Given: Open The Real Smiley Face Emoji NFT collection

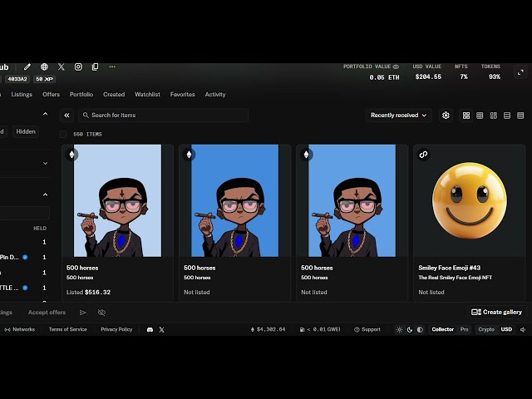Looking at the screenshot, I should [455, 278].
